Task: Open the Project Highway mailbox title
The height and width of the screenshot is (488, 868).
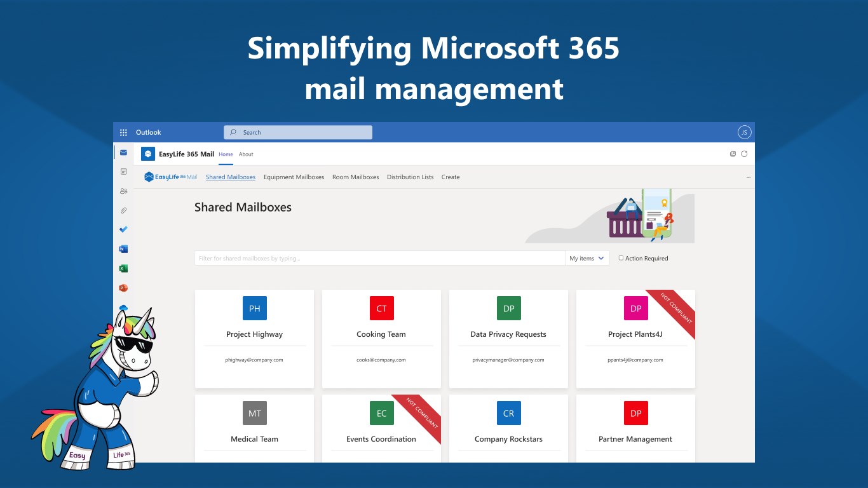Action: coord(254,334)
